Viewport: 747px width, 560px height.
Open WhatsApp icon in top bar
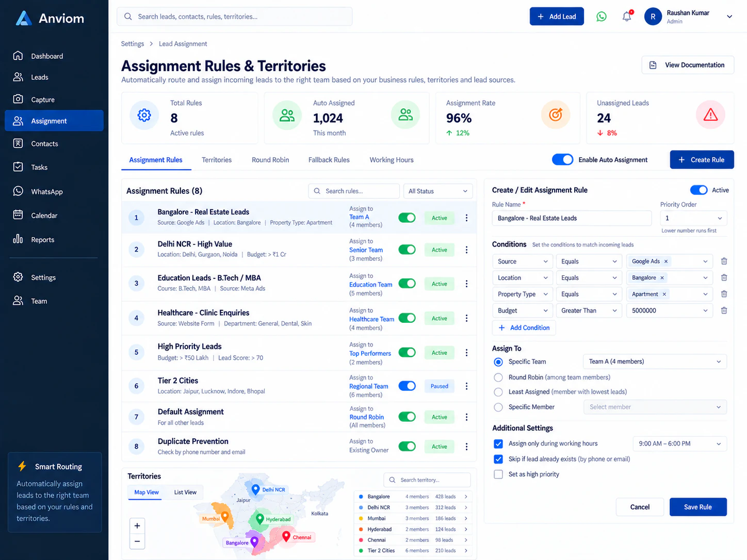click(x=602, y=17)
